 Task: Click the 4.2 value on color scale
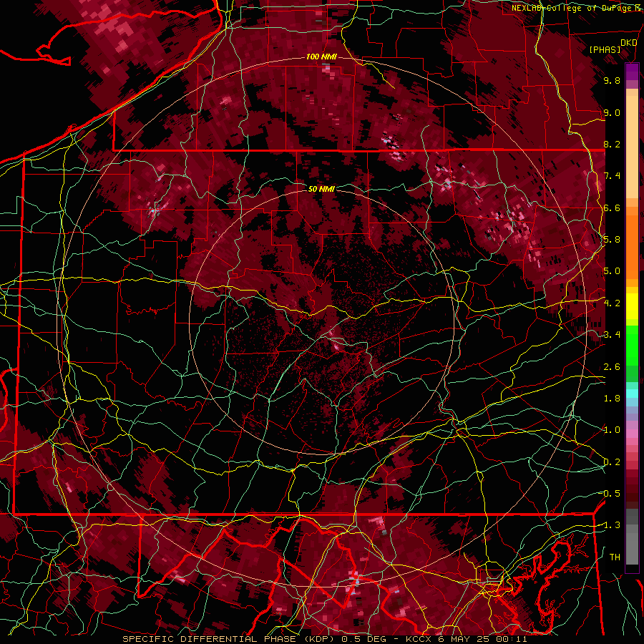tap(612, 303)
